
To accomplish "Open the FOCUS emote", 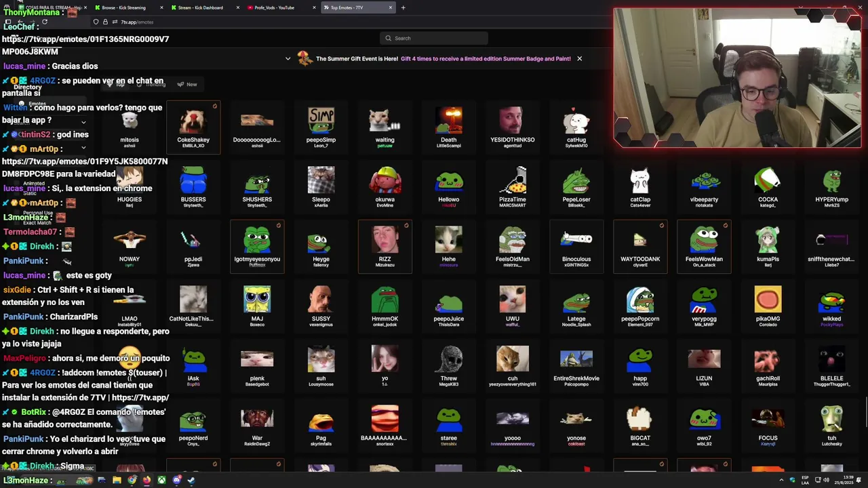I will click(768, 426).
